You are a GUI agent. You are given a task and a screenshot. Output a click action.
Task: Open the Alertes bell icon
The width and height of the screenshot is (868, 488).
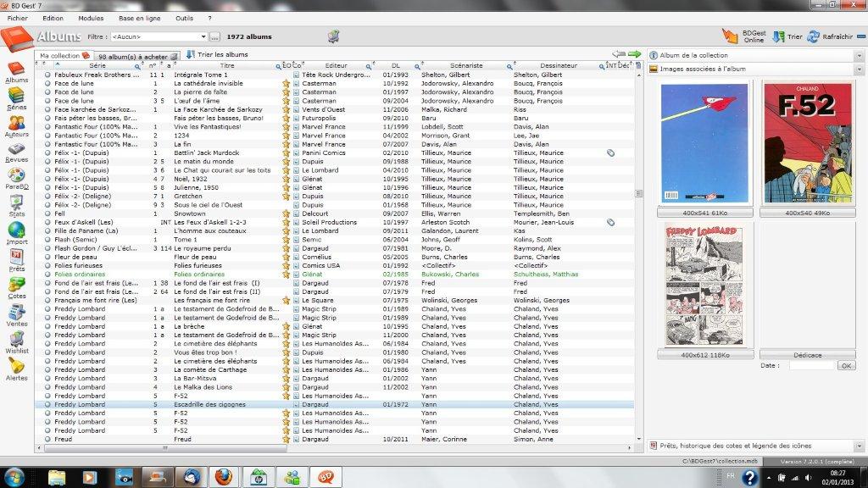(x=15, y=368)
